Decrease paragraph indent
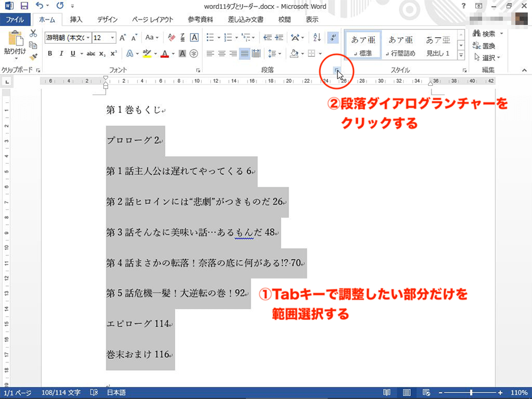Screen dimensions: 532x399 [268, 37]
